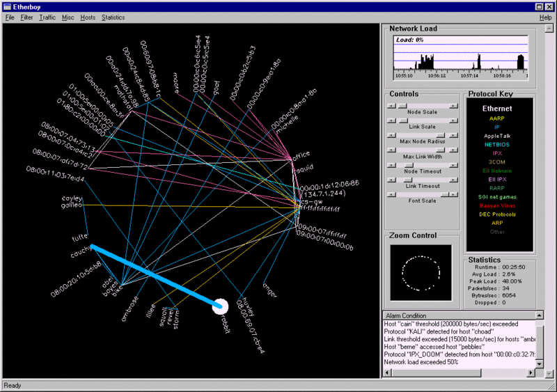This screenshot has height=392, width=557.
Task: Select the ambrose host label
Action: (130, 309)
